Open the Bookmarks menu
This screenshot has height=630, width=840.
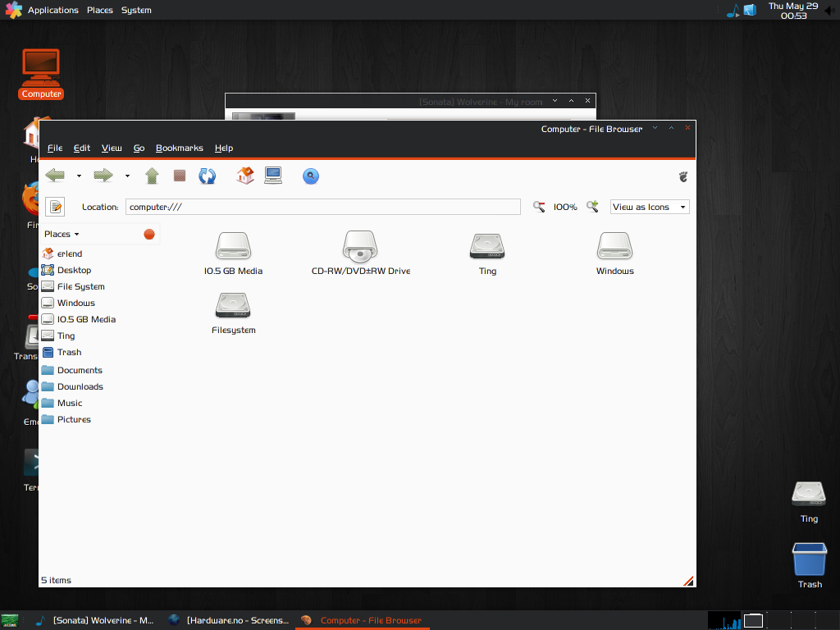(180, 148)
